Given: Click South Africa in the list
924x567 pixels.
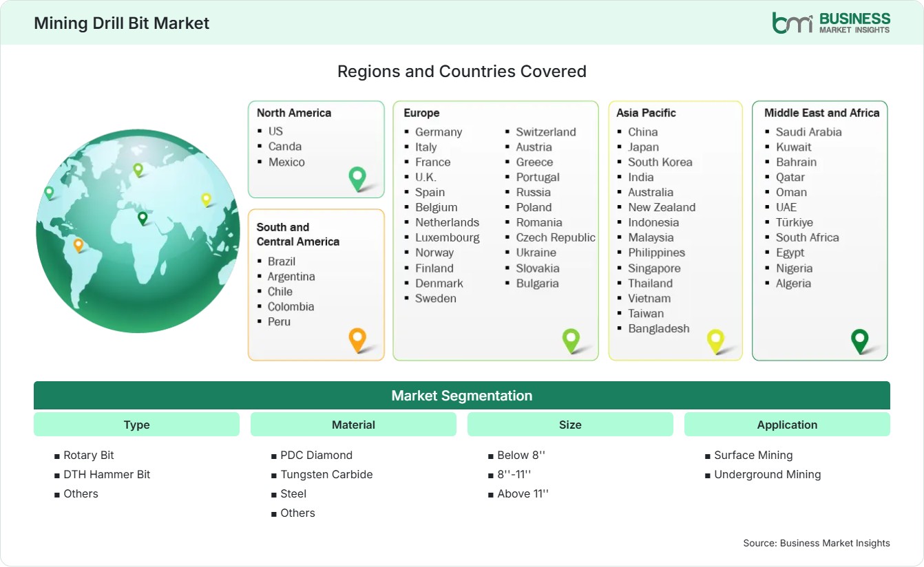Looking at the screenshot, I should [x=808, y=237].
